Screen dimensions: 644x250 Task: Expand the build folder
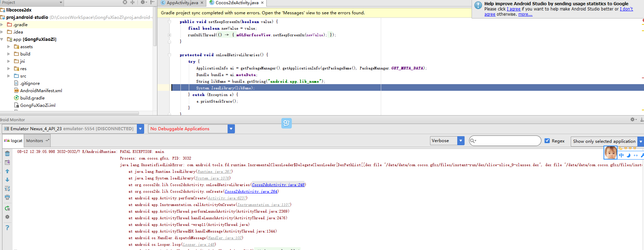coord(9,54)
